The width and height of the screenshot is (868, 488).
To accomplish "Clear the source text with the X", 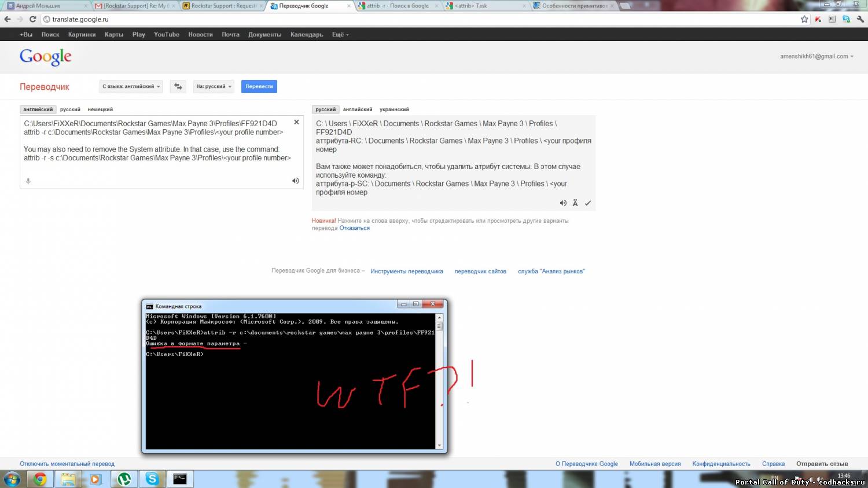I will (x=296, y=122).
